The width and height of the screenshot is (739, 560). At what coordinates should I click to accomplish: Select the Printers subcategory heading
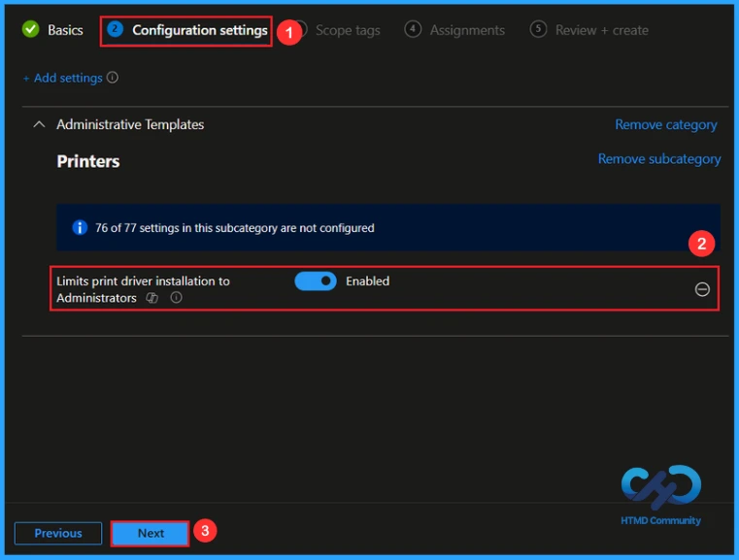pyautogui.click(x=88, y=161)
